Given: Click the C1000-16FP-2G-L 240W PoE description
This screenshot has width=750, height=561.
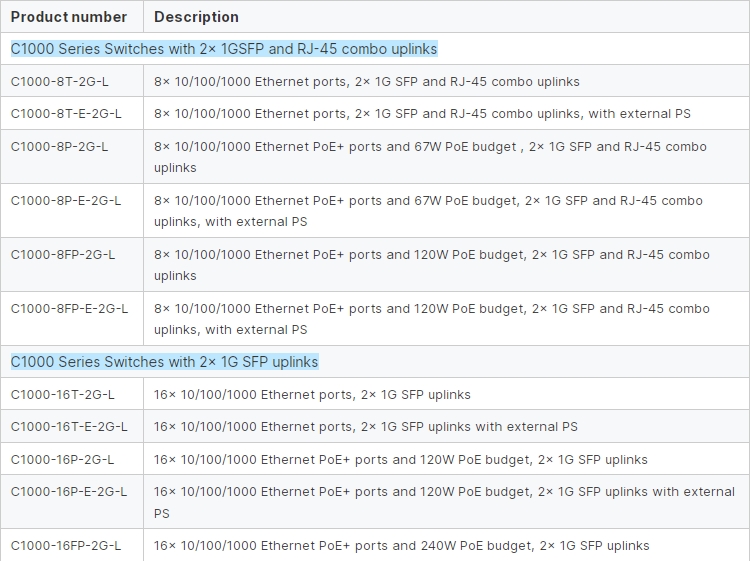Looking at the screenshot, I should click(x=401, y=546).
